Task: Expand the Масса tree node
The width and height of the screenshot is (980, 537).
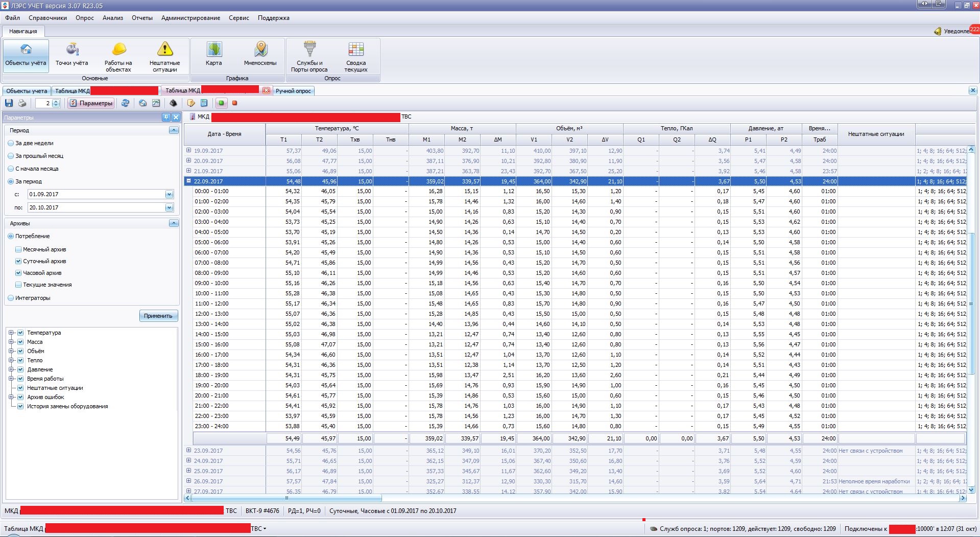Action: tap(11, 342)
